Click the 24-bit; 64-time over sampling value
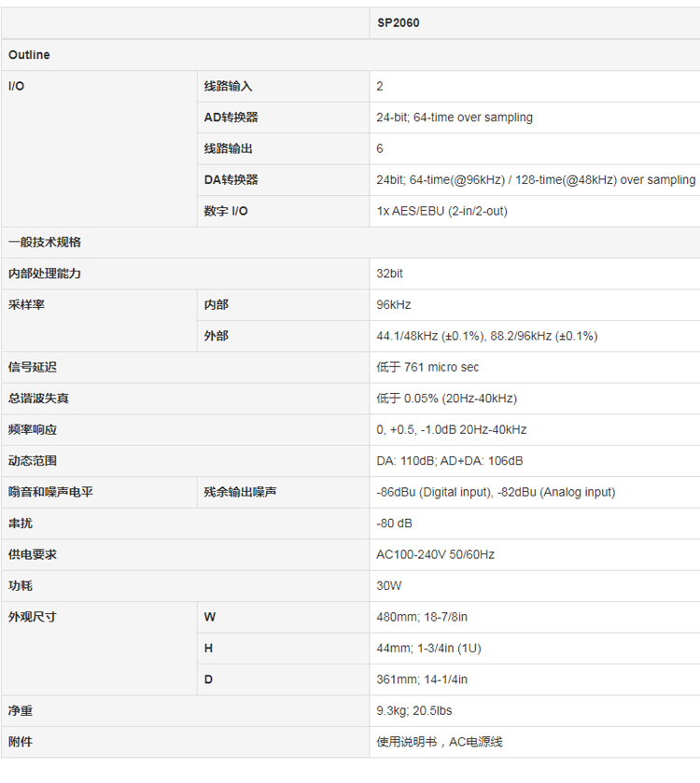This screenshot has width=700, height=783. point(455,118)
